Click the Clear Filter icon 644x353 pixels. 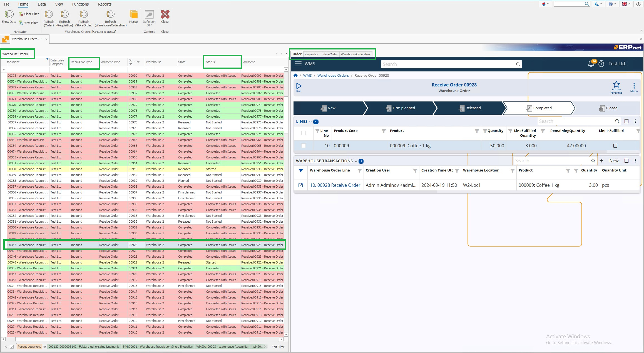click(21, 14)
